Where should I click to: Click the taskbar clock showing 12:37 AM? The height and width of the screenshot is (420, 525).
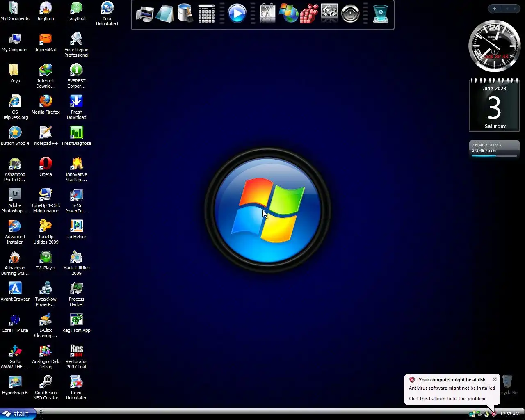coord(510,414)
